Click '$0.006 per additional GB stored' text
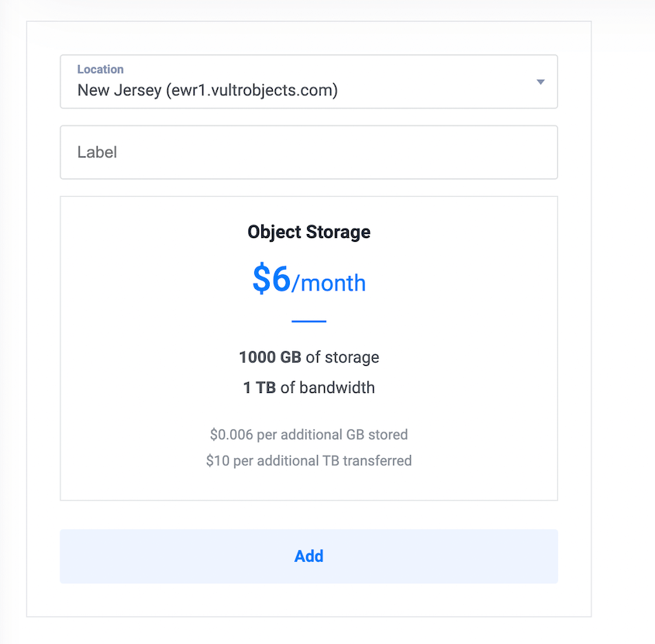This screenshot has height=644, width=655. click(309, 434)
